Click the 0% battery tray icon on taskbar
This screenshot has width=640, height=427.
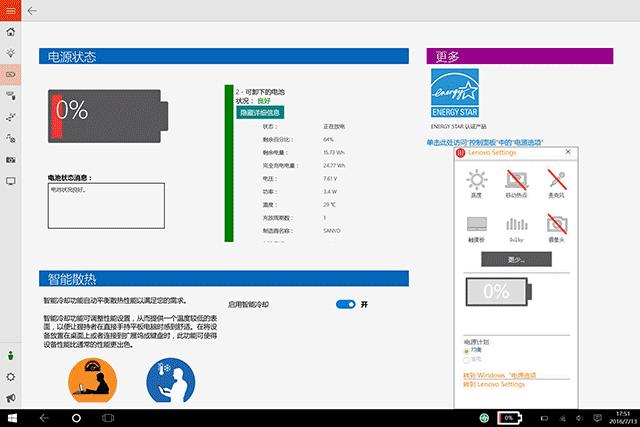(x=509, y=418)
